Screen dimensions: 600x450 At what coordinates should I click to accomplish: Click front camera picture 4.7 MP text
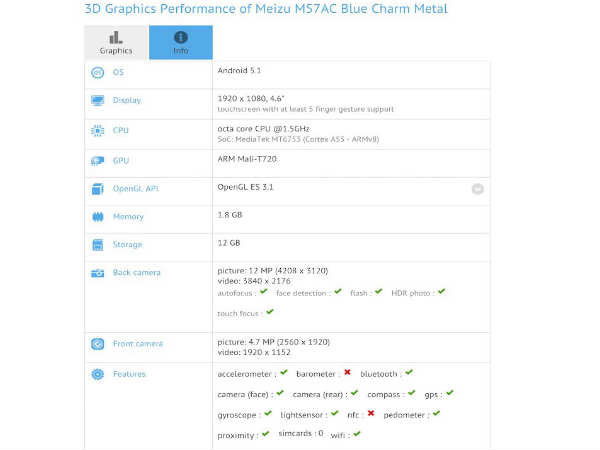pyautogui.click(x=274, y=342)
